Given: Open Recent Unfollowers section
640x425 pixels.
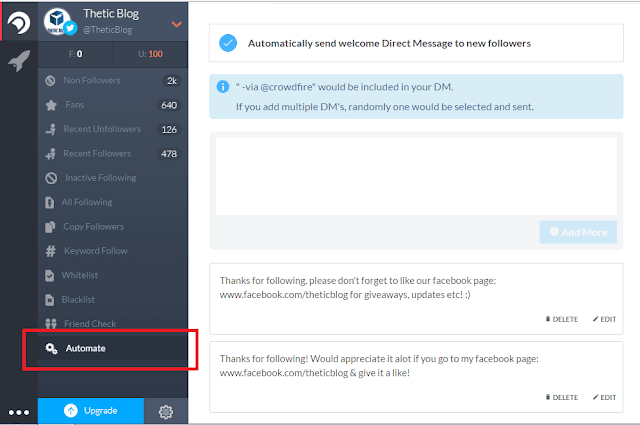Looking at the screenshot, I should click(x=113, y=129).
